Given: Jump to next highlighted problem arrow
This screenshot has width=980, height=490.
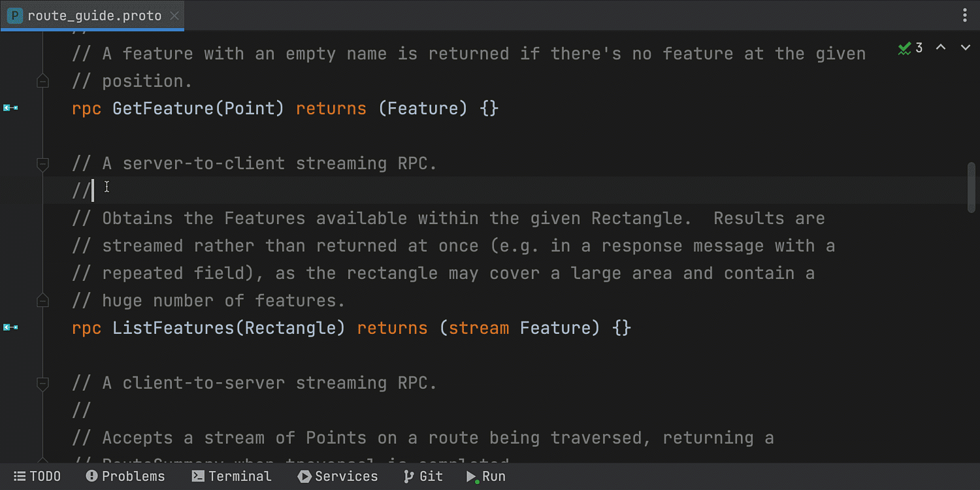Looking at the screenshot, I should [965, 48].
